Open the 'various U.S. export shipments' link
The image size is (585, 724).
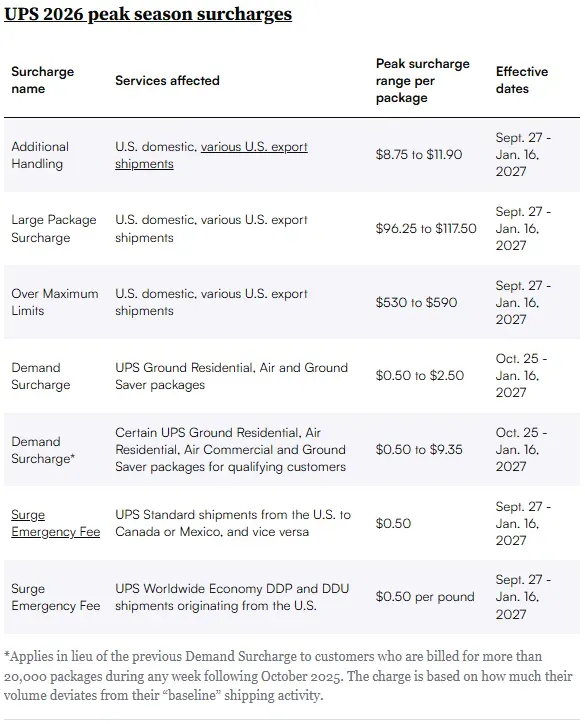(x=211, y=155)
